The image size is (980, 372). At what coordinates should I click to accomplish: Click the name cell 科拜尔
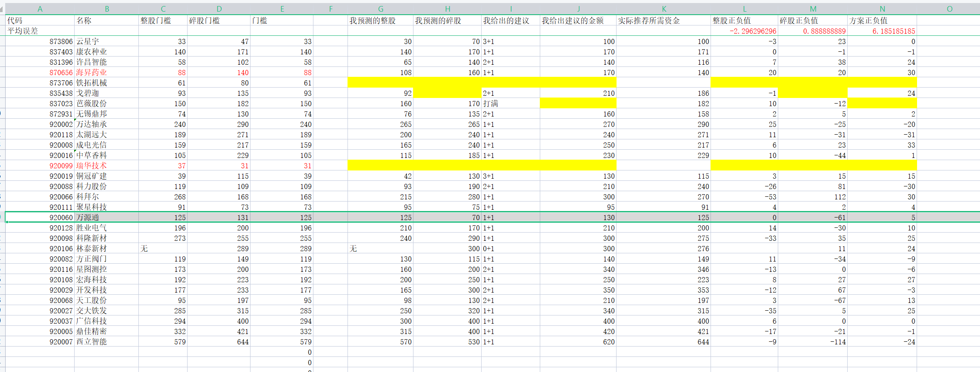pyautogui.click(x=106, y=197)
